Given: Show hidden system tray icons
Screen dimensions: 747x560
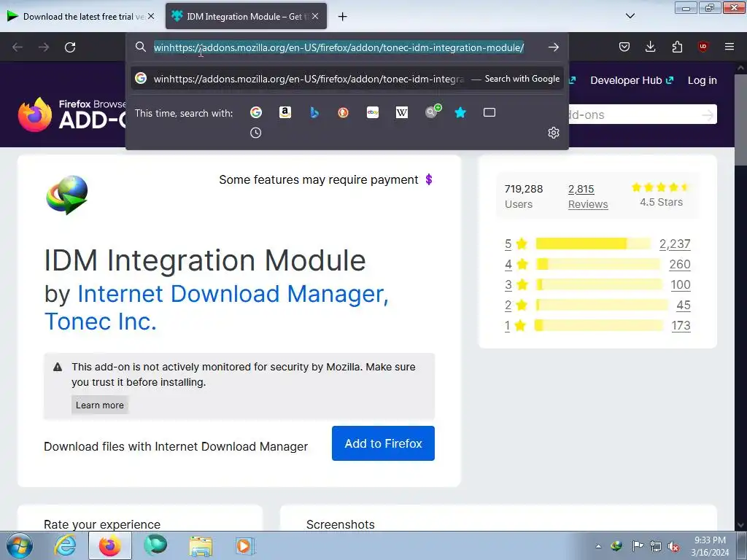Looking at the screenshot, I should point(598,546).
